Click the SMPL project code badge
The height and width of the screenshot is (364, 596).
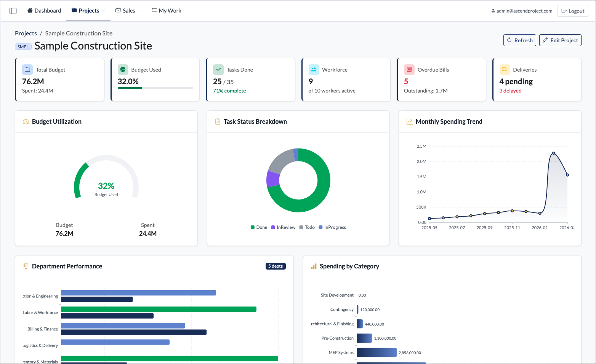[x=23, y=47]
